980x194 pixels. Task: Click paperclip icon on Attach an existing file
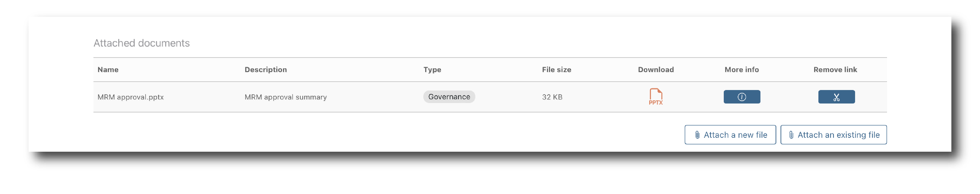click(x=791, y=135)
